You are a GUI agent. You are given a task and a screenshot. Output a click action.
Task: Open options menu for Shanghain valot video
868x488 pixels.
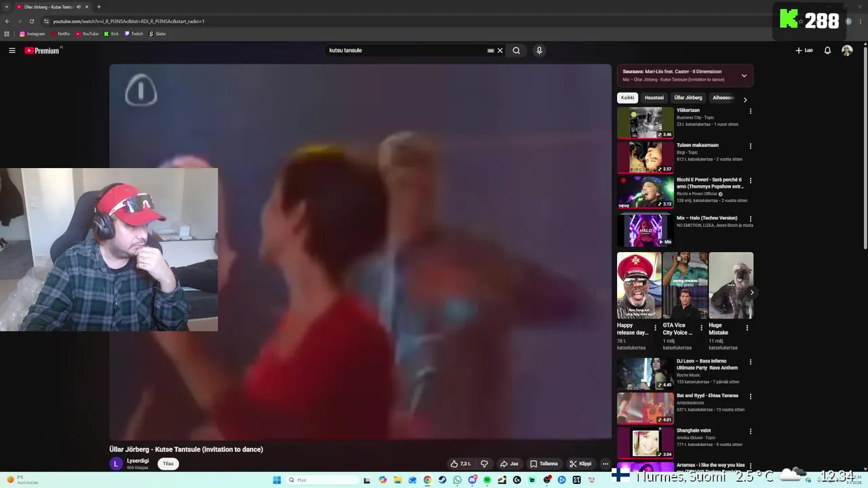click(x=750, y=431)
